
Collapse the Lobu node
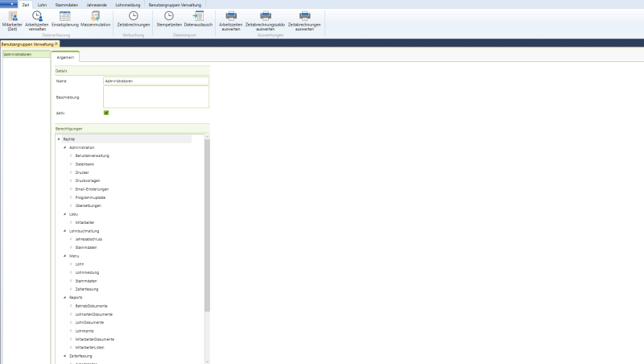tap(65, 214)
